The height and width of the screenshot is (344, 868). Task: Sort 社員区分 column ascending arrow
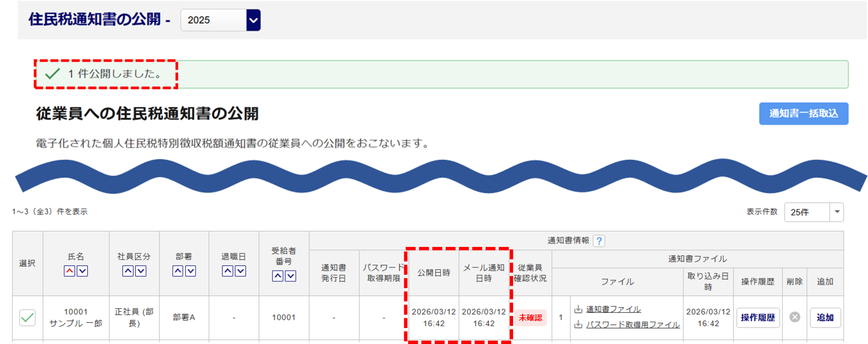click(128, 271)
